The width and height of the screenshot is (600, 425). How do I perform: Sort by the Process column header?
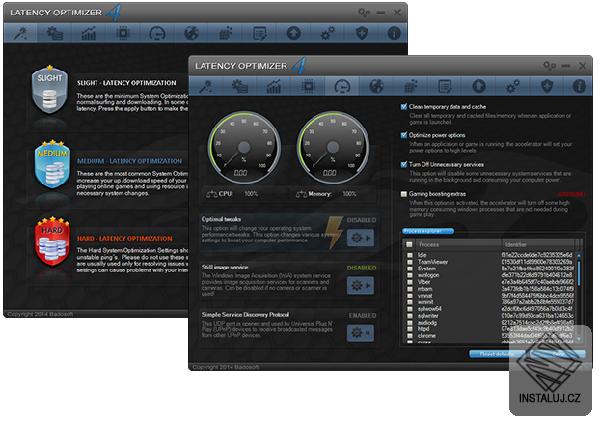click(x=458, y=244)
